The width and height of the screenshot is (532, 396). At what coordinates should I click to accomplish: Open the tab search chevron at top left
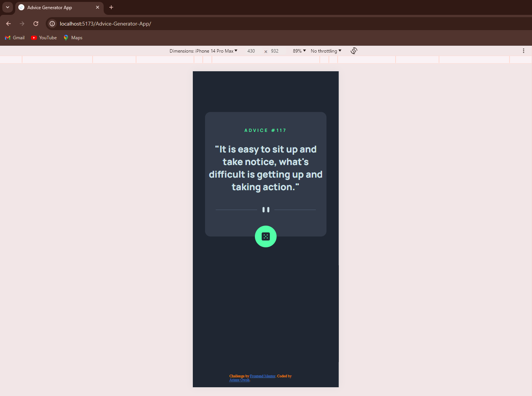pyautogui.click(x=8, y=7)
